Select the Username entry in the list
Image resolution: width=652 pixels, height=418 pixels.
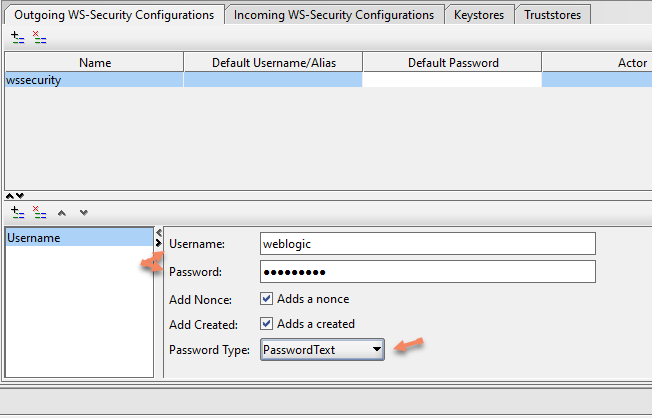point(79,238)
